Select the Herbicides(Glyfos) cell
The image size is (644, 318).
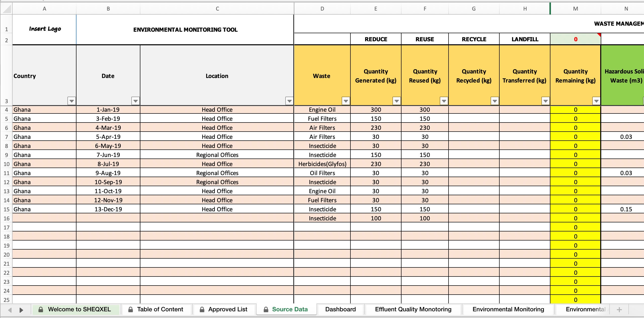pos(322,164)
